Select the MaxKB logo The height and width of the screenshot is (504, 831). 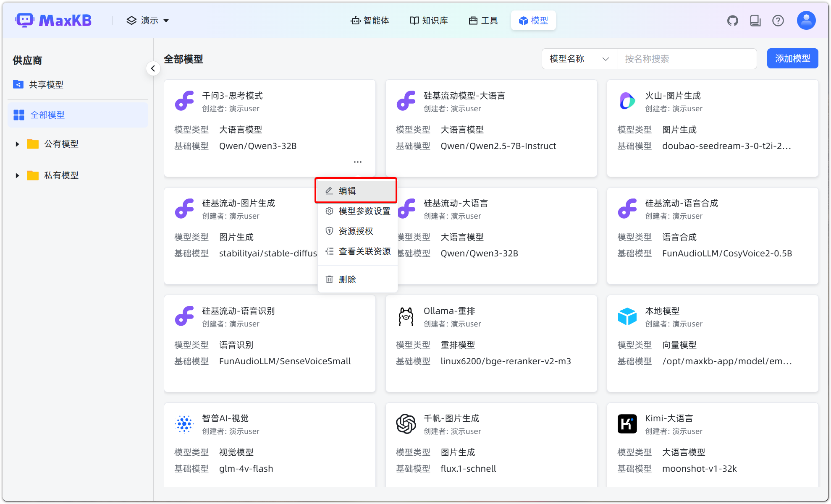53,20
